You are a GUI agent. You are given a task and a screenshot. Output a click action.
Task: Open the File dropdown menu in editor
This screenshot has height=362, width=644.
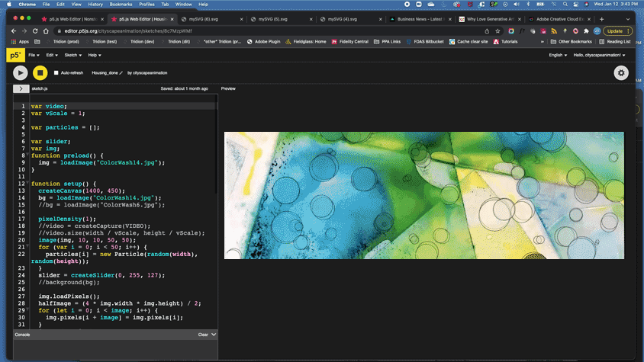34,55
